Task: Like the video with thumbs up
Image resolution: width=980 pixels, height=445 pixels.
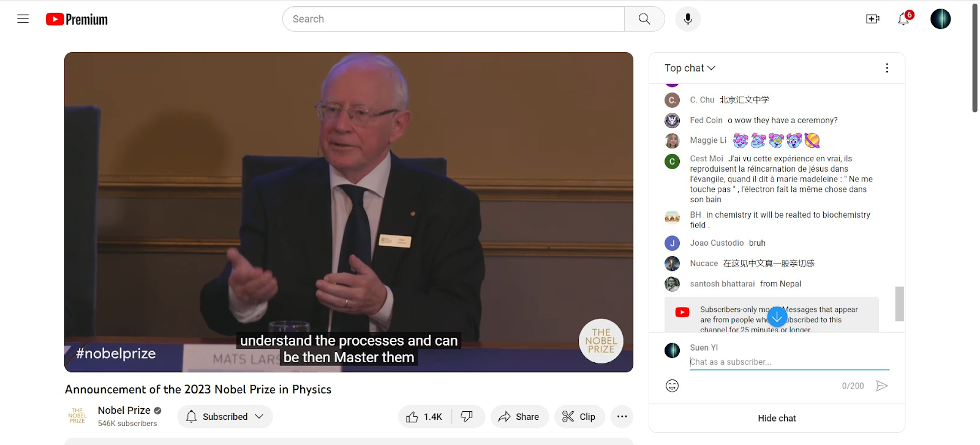Action: click(424, 417)
